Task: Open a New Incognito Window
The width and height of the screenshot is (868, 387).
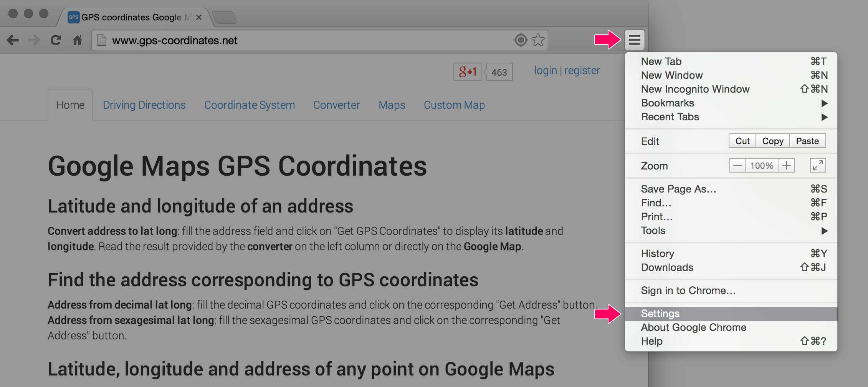Action: [731, 89]
